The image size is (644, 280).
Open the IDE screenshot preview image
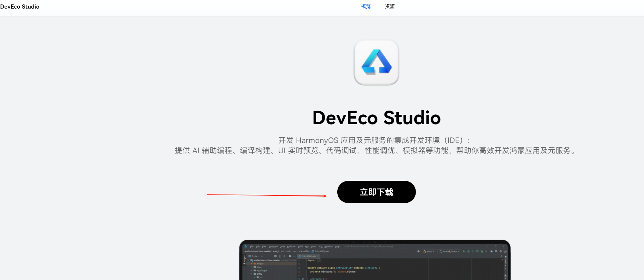(x=375, y=260)
